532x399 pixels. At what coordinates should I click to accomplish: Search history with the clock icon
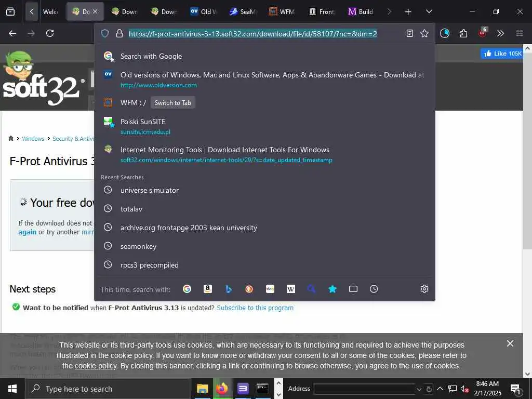click(x=374, y=289)
